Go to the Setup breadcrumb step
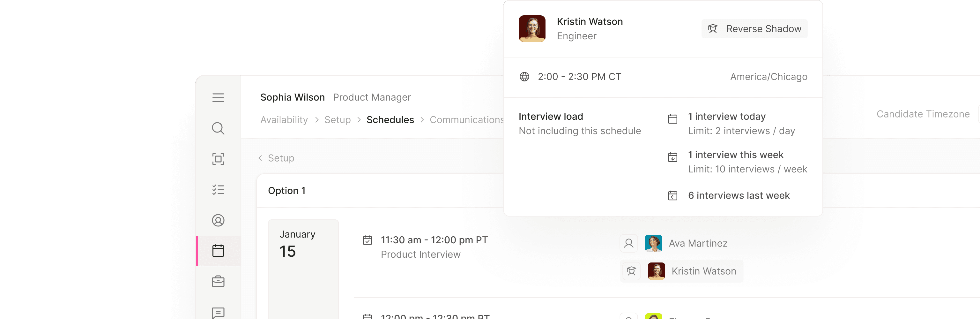The height and width of the screenshot is (319, 980). pyautogui.click(x=338, y=120)
